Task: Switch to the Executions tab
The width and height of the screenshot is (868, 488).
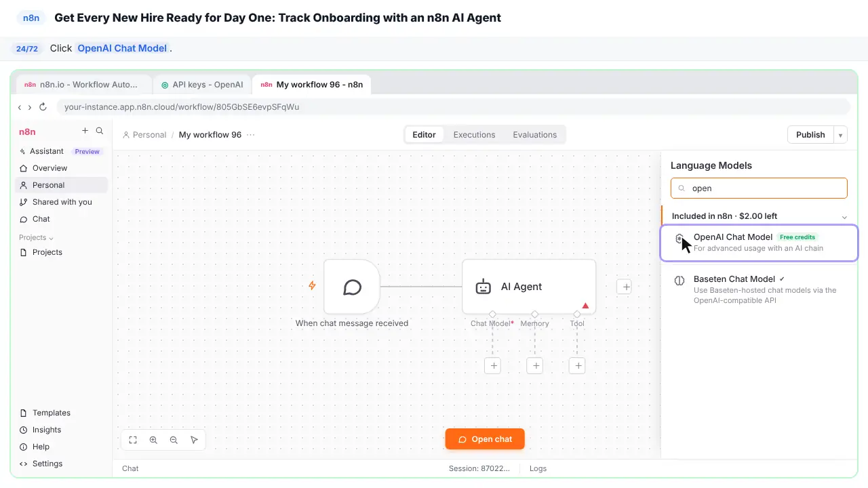Action: 474,135
